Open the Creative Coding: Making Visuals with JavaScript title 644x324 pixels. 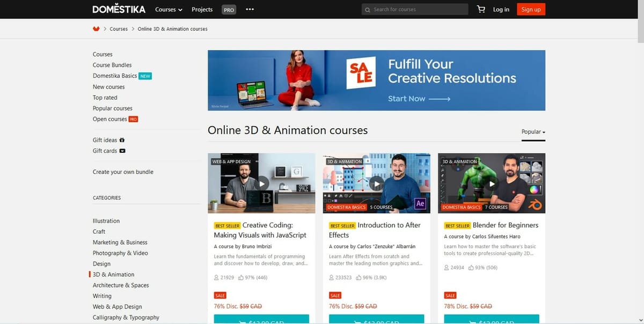pos(260,230)
